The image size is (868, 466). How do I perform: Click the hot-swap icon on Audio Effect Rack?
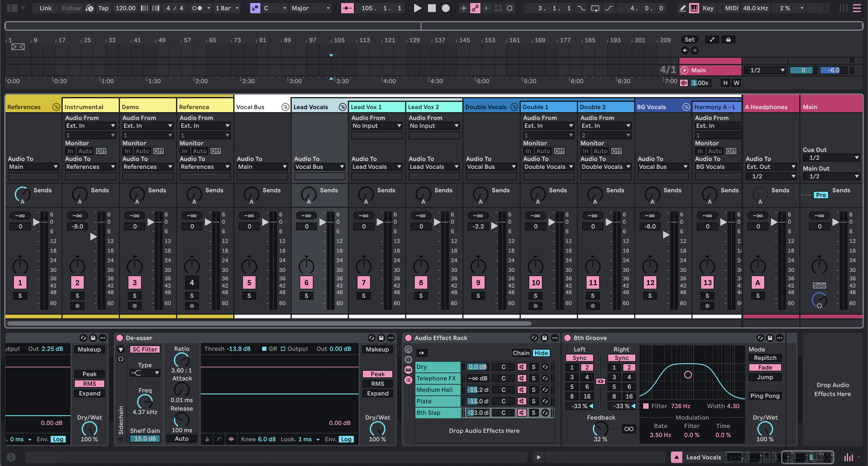(534, 338)
